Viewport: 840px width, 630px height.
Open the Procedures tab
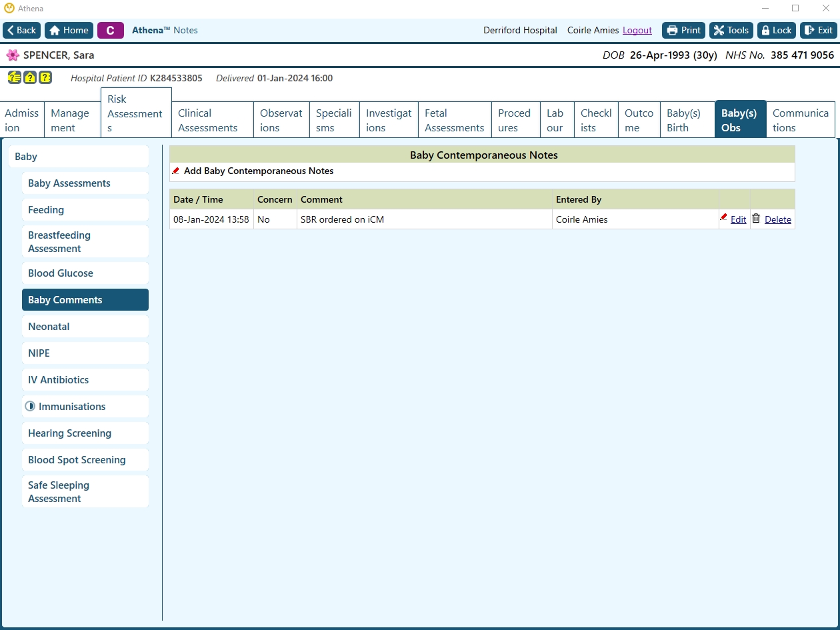(515, 120)
